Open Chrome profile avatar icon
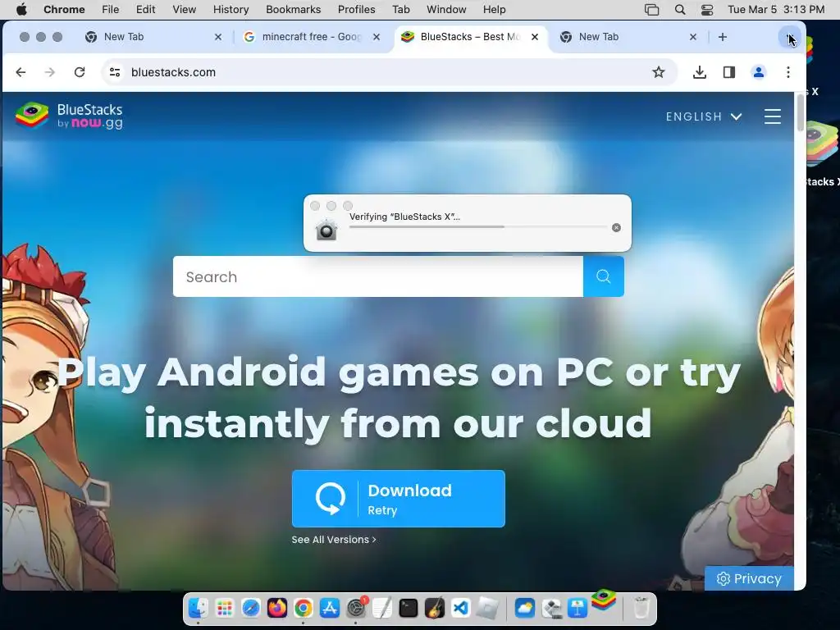This screenshot has width=840, height=630. coord(758,72)
